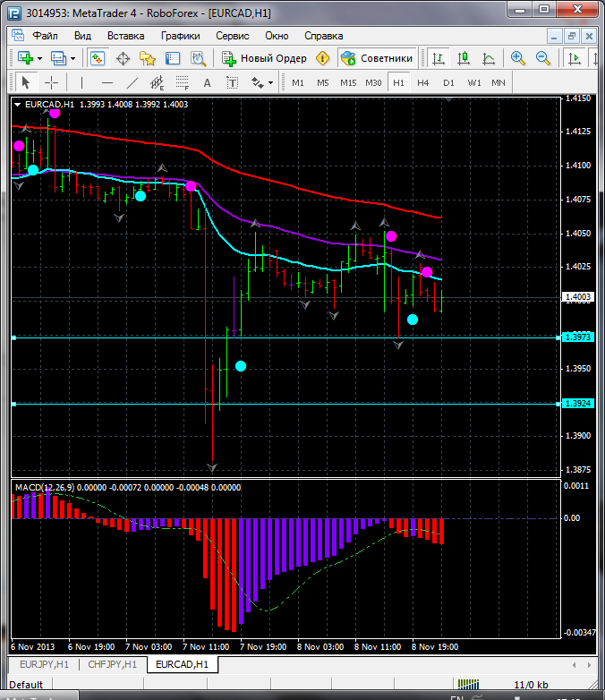
Task: Select the crosshair tool
Action: [52, 82]
